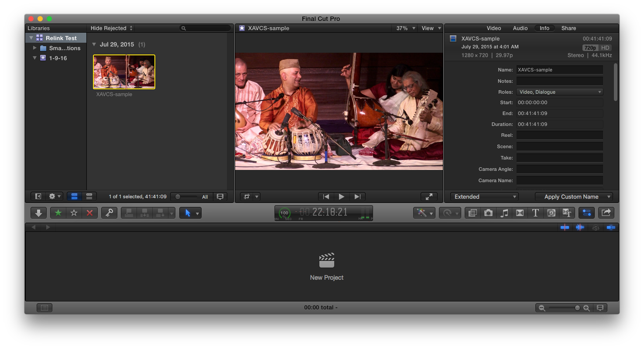Image resolution: width=644 pixels, height=349 pixels.
Task: Click the Share export icon
Action: 606,213
